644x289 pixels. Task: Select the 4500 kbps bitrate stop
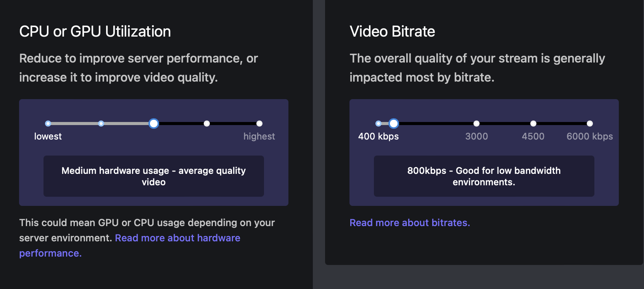(533, 124)
